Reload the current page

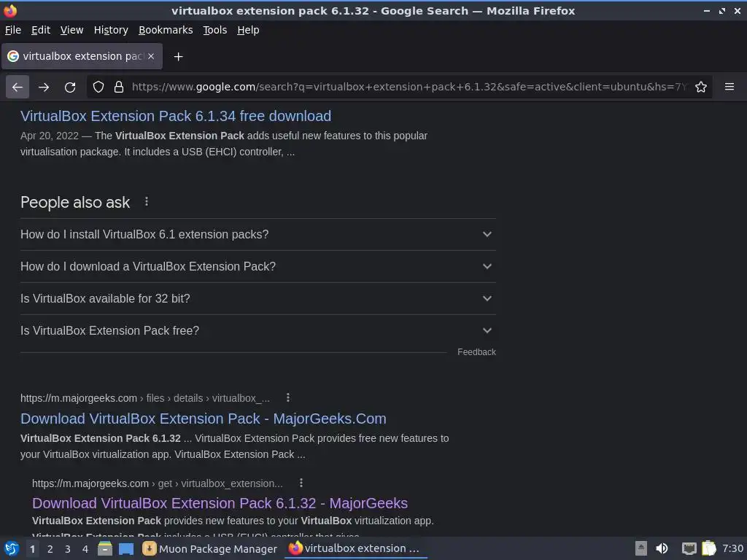tap(70, 87)
